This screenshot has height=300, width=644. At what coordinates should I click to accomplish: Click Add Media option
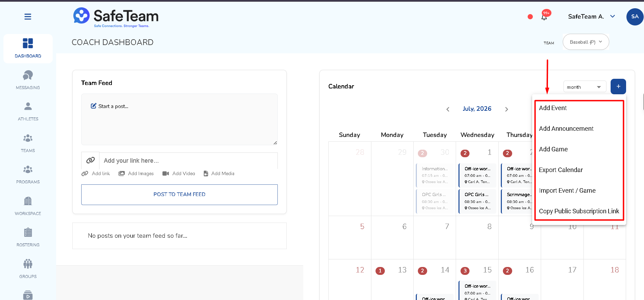[x=219, y=173]
